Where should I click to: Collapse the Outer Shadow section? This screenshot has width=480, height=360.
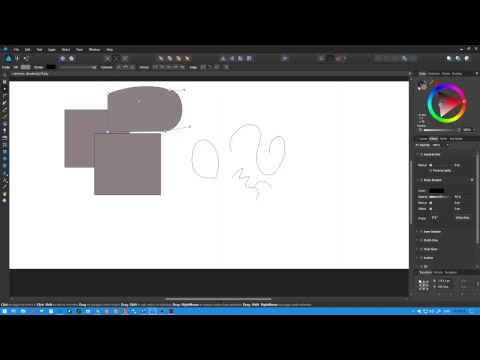(417, 180)
